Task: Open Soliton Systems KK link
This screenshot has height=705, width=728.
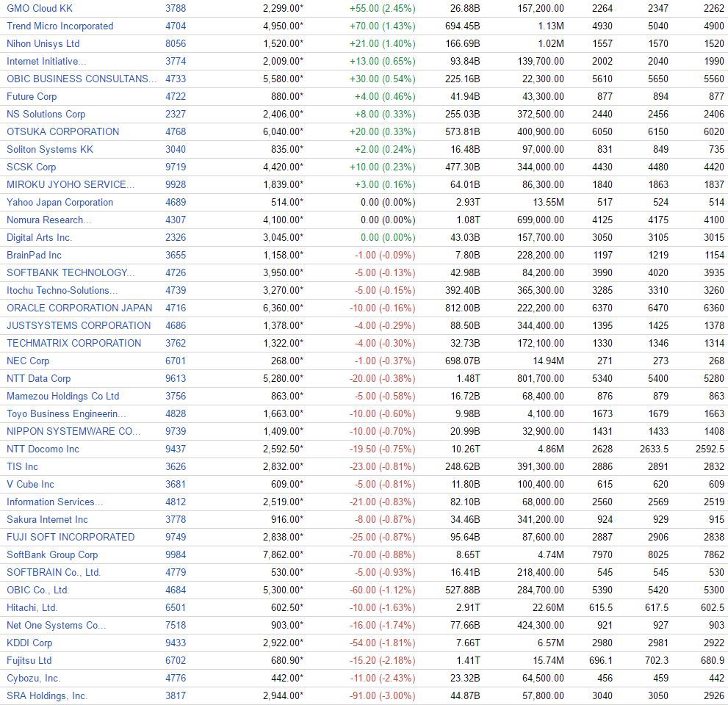Action: [x=50, y=150]
